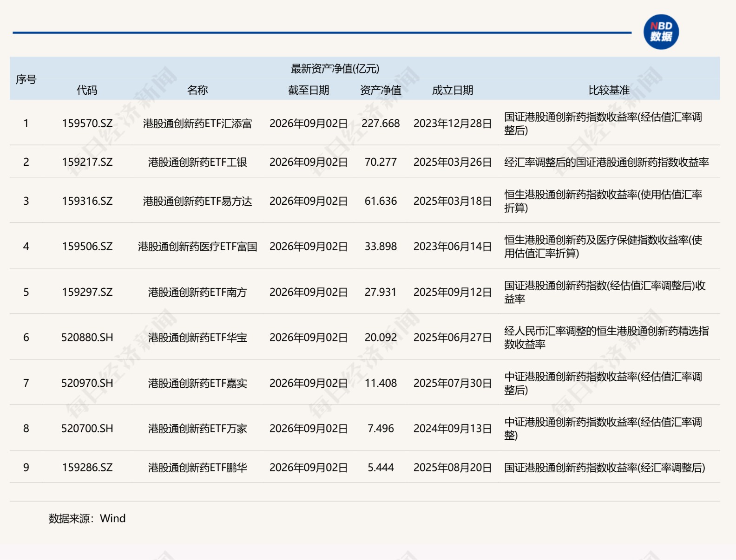
Task: Select fund code 159286.SZ
Action: tap(87, 468)
